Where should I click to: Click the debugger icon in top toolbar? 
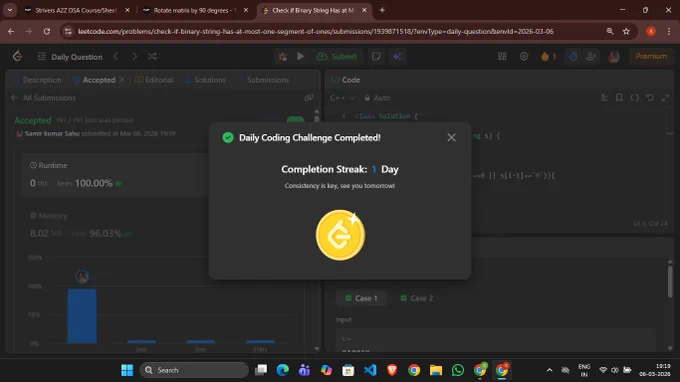coord(283,56)
